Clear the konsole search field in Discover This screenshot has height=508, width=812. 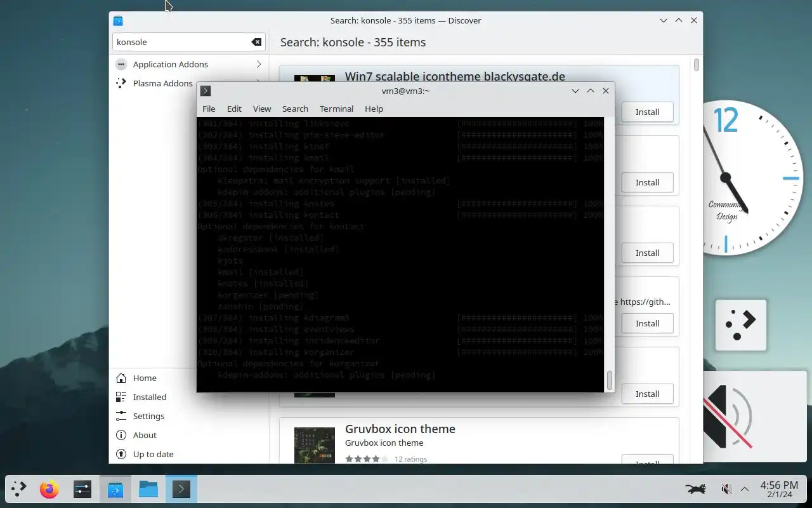[256, 42]
